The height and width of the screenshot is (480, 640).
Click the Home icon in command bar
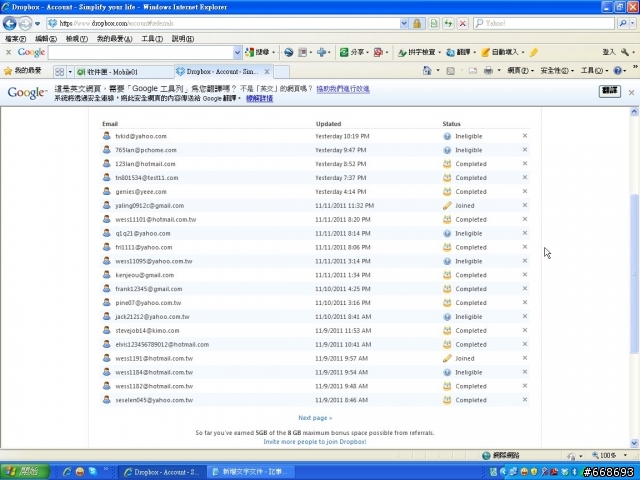427,71
